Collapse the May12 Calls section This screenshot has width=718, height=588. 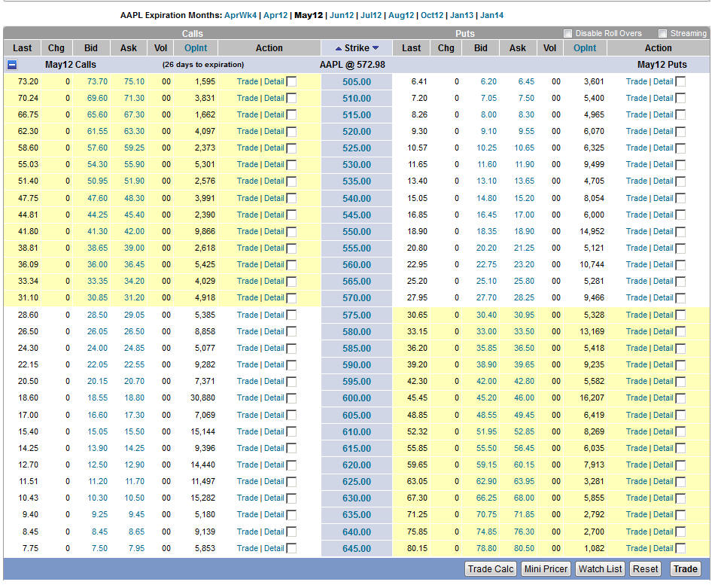[12, 65]
